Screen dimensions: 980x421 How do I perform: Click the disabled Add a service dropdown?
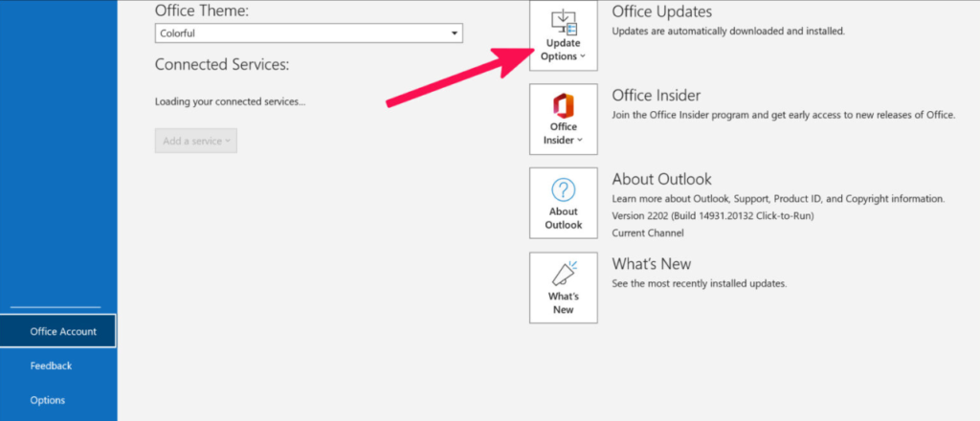[195, 141]
